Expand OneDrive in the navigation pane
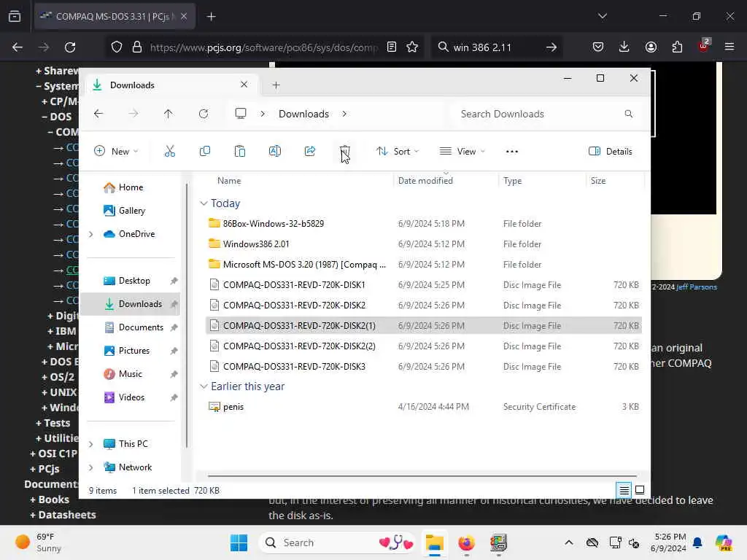Viewport: 747px width, 560px height. pyautogui.click(x=91, y=234)
